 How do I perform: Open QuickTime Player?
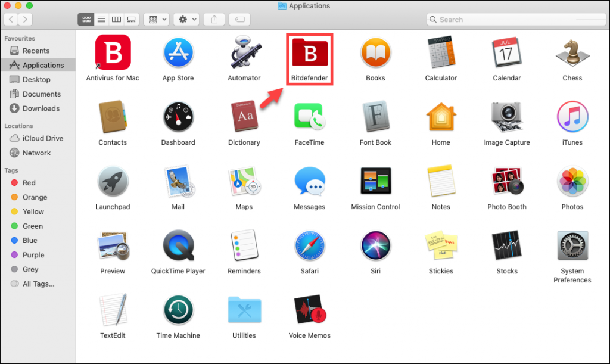tap(178, 247)
